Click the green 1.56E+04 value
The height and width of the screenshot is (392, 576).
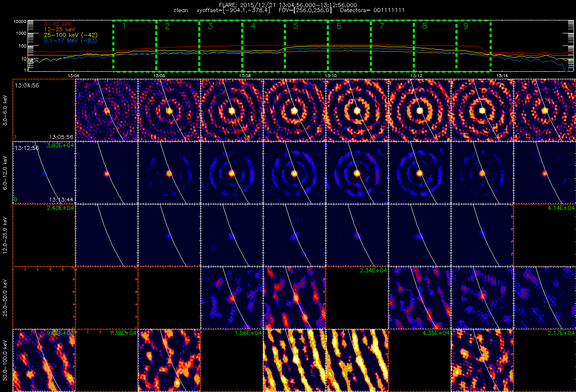(248, 333)
